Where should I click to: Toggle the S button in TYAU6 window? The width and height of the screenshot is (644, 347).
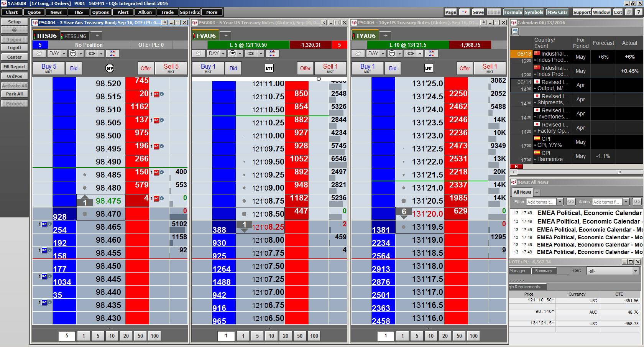358,53
